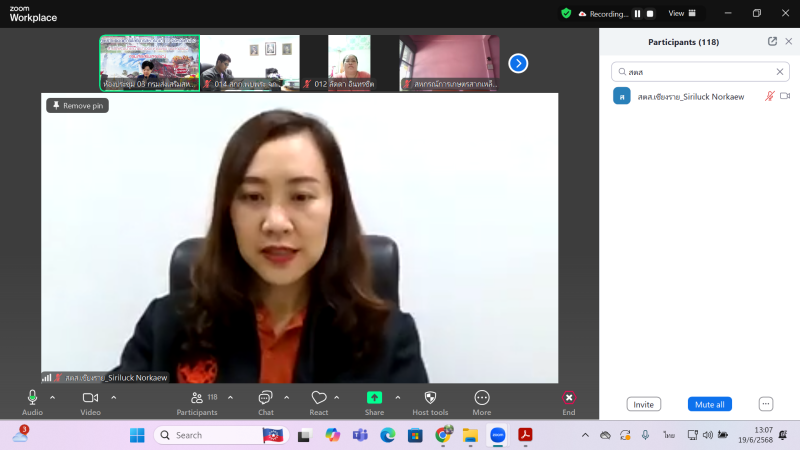800x450 pixels.
Task: Open the View layout menu
Action: click(682, 13)
